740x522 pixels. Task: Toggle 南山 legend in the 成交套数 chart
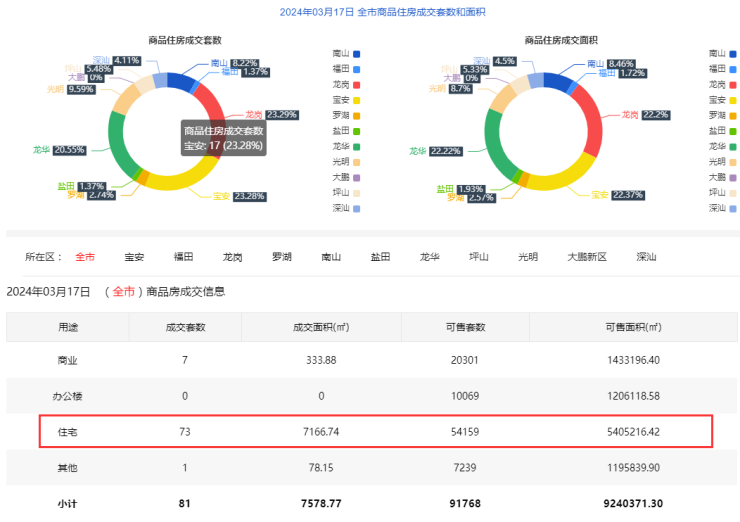click(343, 53)
